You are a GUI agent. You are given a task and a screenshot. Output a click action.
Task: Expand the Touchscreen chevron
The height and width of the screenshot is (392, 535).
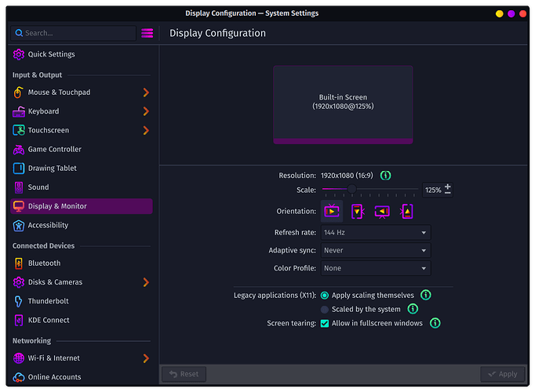point(146,130)
